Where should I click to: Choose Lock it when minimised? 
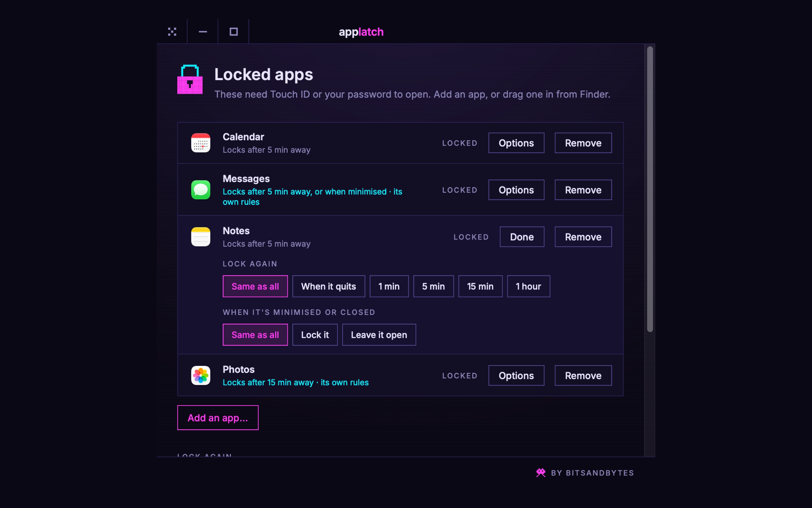pos(315,335)
